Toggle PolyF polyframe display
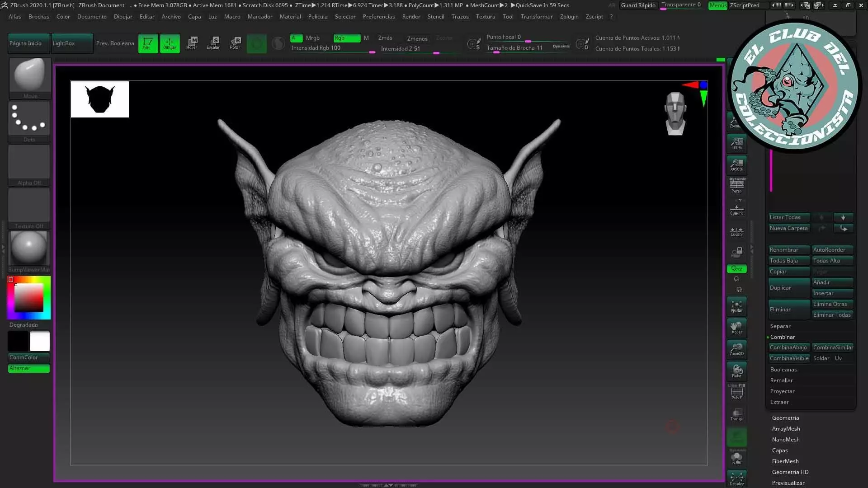This screenshot has height=488, width=868. [x=736, y=392]
